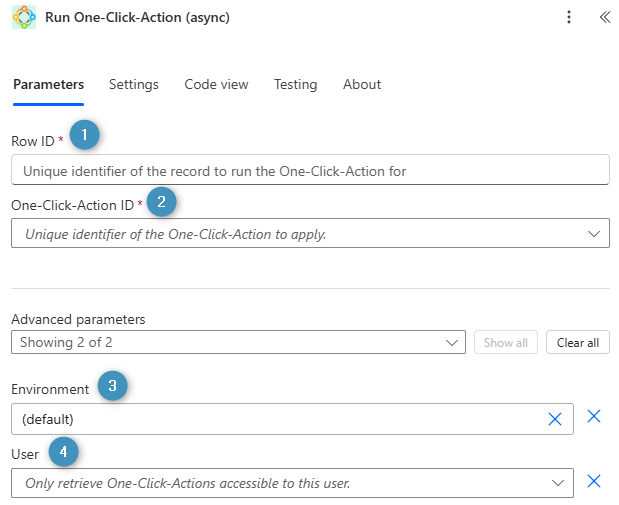
Task: Expand the One-Click-Action ID dropdown
Action: (594, 234)
